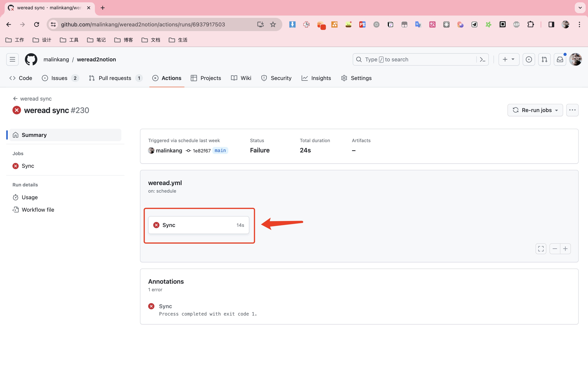
Task: Click the GitHub octocat home logo
Action: [x=31, y=59]
